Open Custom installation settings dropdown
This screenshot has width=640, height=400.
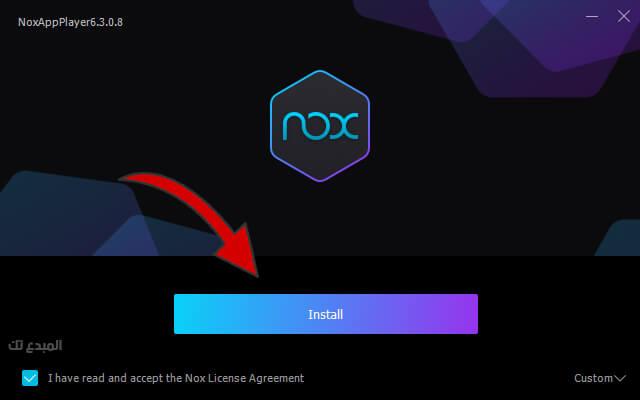click(600, 378)
